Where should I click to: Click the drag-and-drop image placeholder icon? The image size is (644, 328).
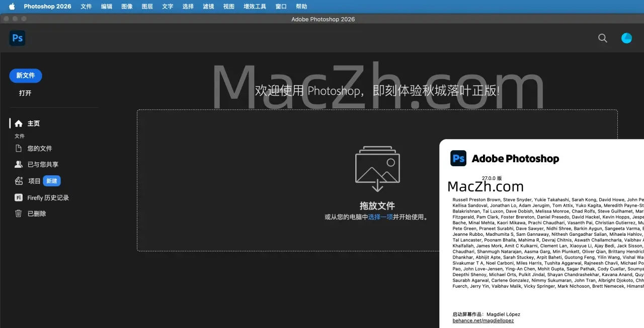(377, 169)
